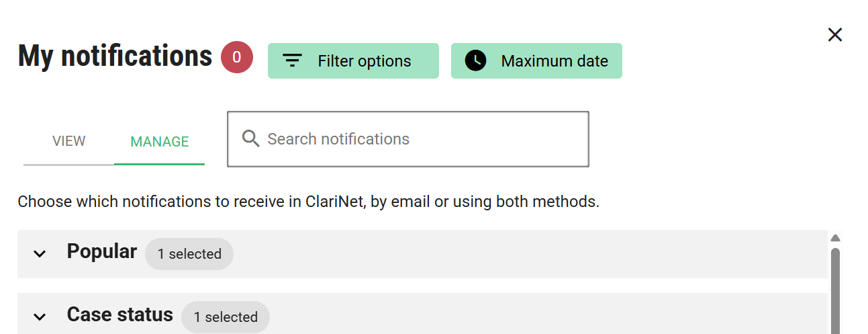Select the MANAGE tab

159,142
